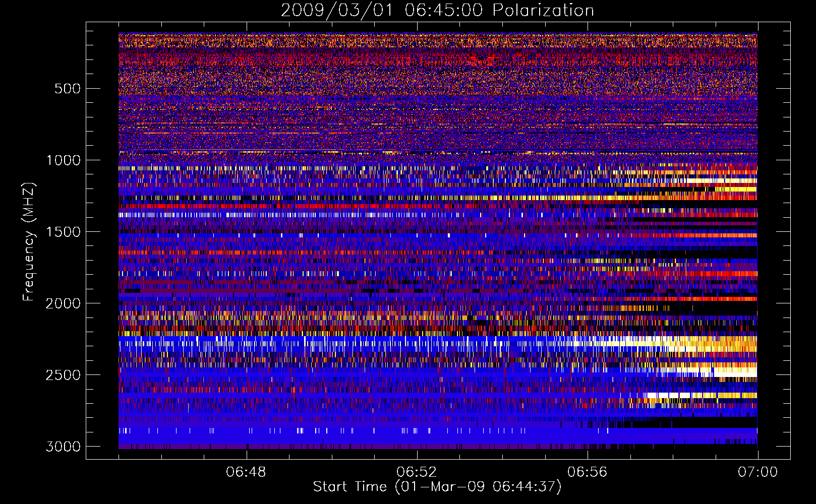Select the 2500 frequency axis label
The image size is (816, 504).
(x=63, y=375)
